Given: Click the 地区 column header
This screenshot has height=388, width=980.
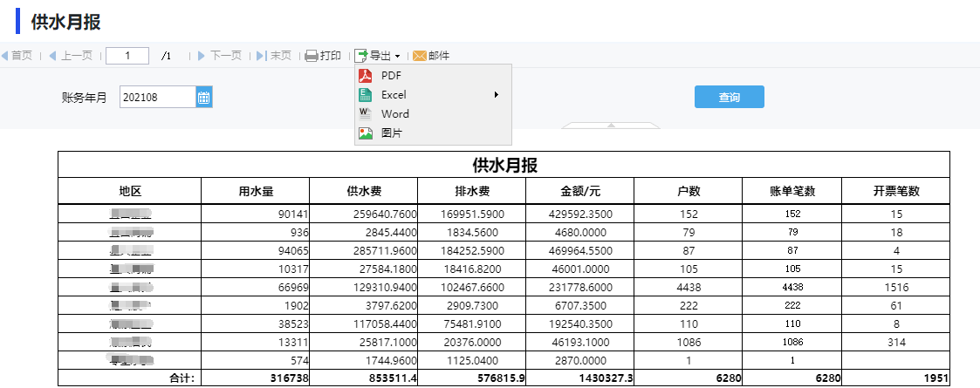Looking at the screenshot, I should click(x=130, y=191).
